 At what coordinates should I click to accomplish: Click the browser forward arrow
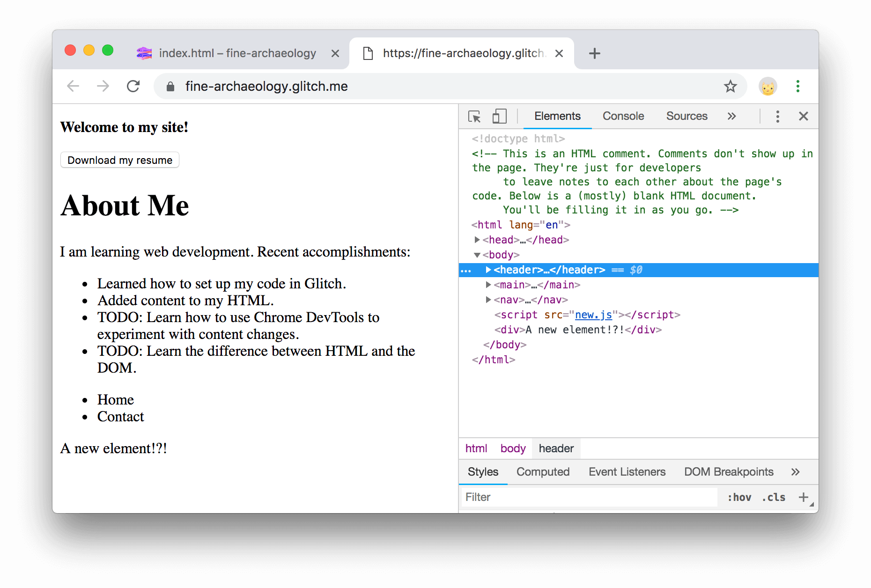point(103,86)
